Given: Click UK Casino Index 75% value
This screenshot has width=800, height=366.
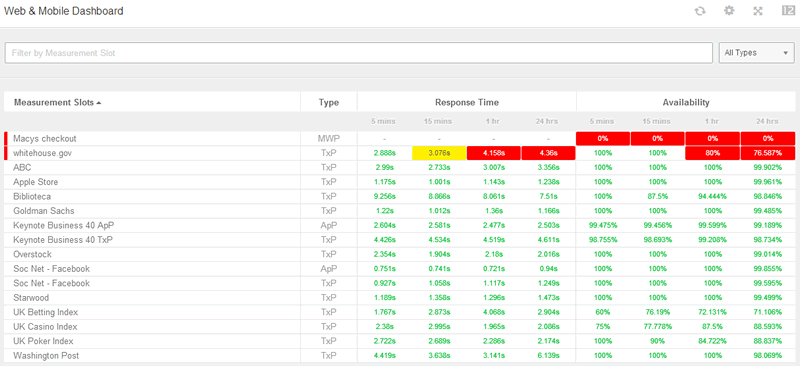Looking at the screenshot, I should point(603,327).
